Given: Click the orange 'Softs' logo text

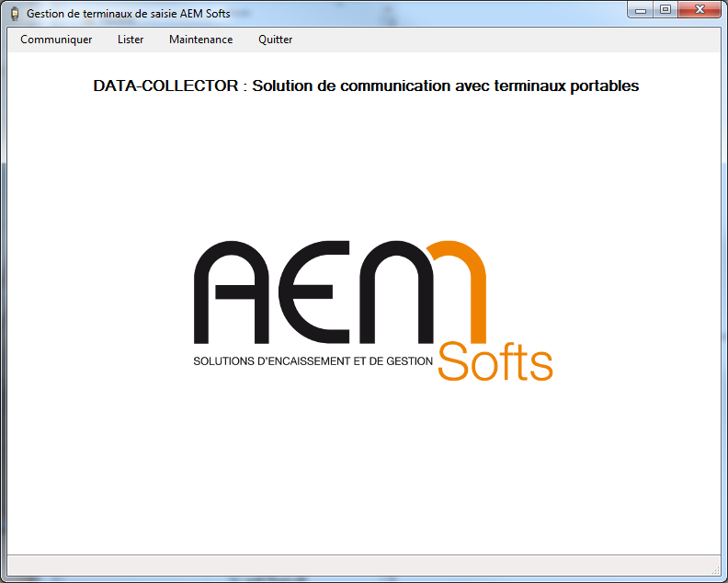Looking at the screenshot, I should (x=495, y=361).
